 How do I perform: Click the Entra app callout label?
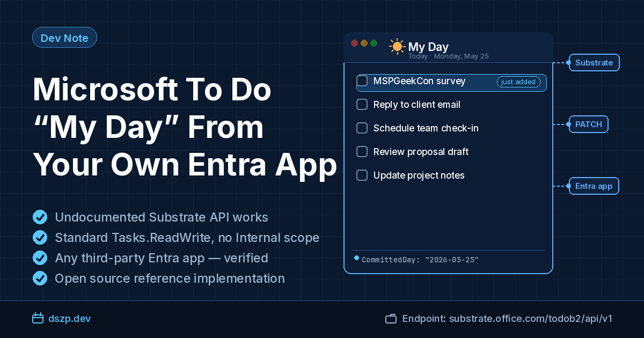click(594, 186)
